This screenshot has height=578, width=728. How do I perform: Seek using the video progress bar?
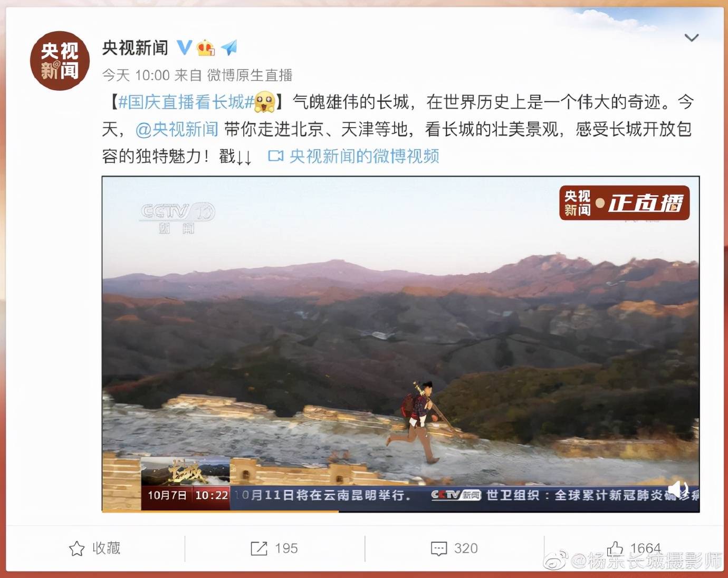pos(400,511)
